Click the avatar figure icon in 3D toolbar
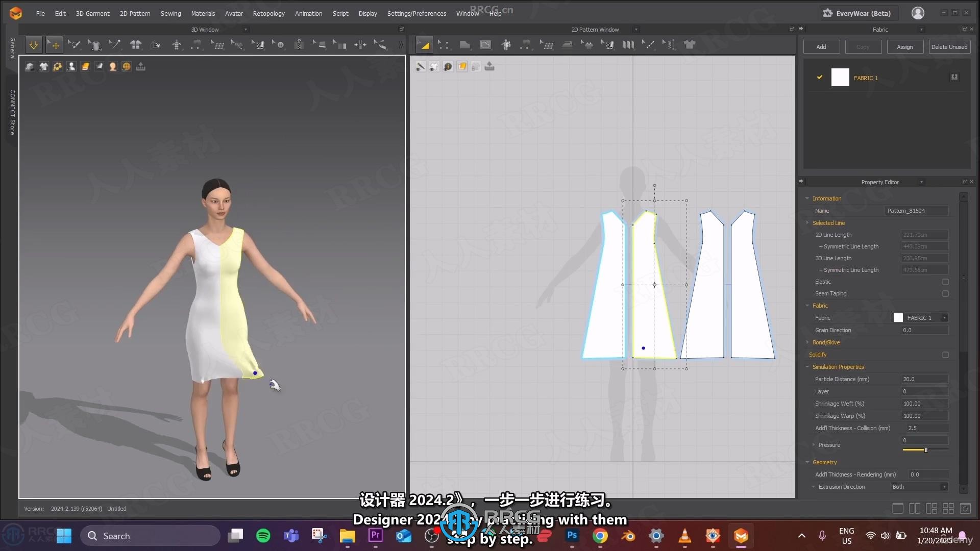The width and height of the screenshot is (980, 551). click(177, 45)
